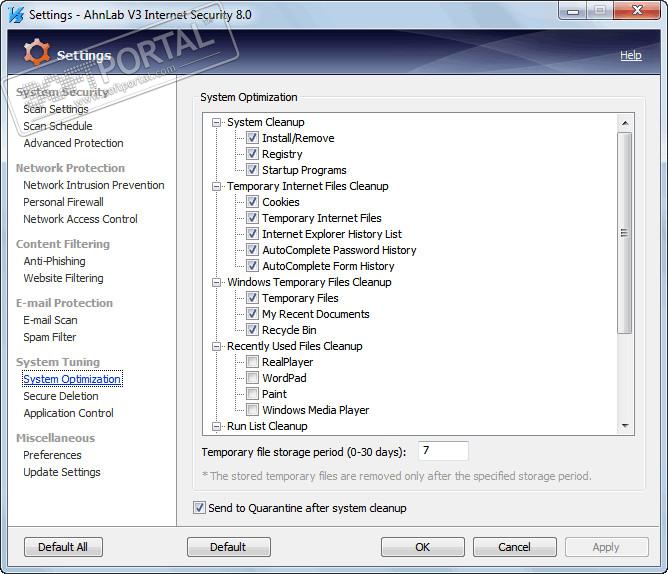This screenshot has width=668, height=574.
Task: Toggle Internet Explorer History List checkbox
Action: click(252, 234)
